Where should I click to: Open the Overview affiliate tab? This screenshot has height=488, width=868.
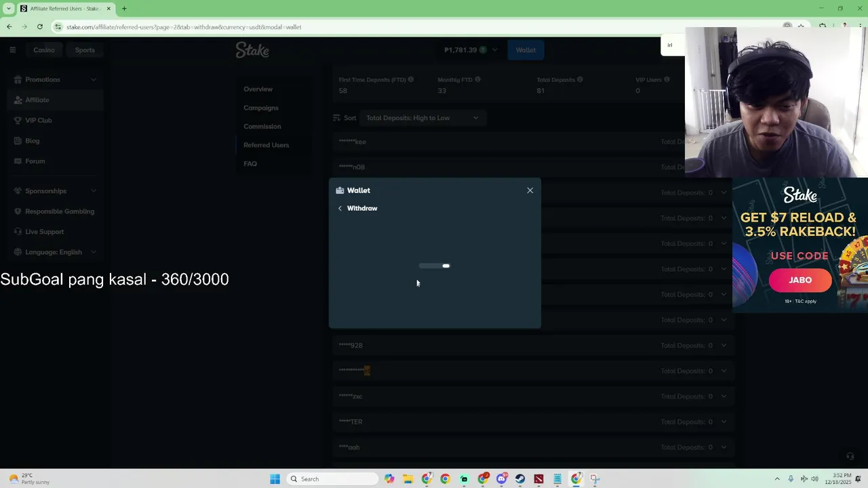pos(258,89)
